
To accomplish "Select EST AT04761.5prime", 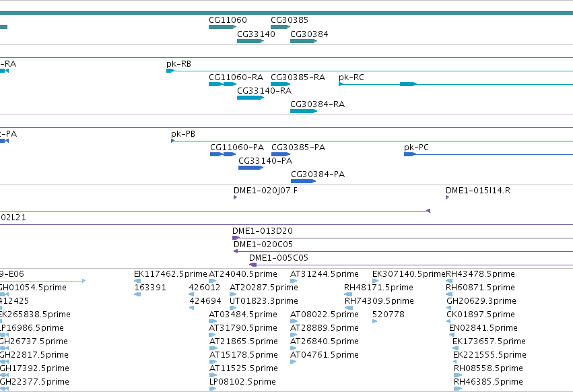I will (x=294, y=362).
